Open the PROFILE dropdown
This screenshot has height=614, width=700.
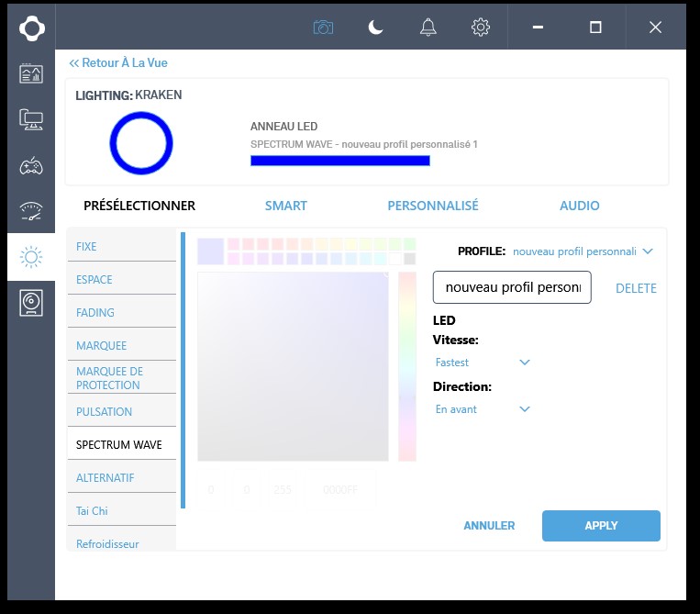583,251
